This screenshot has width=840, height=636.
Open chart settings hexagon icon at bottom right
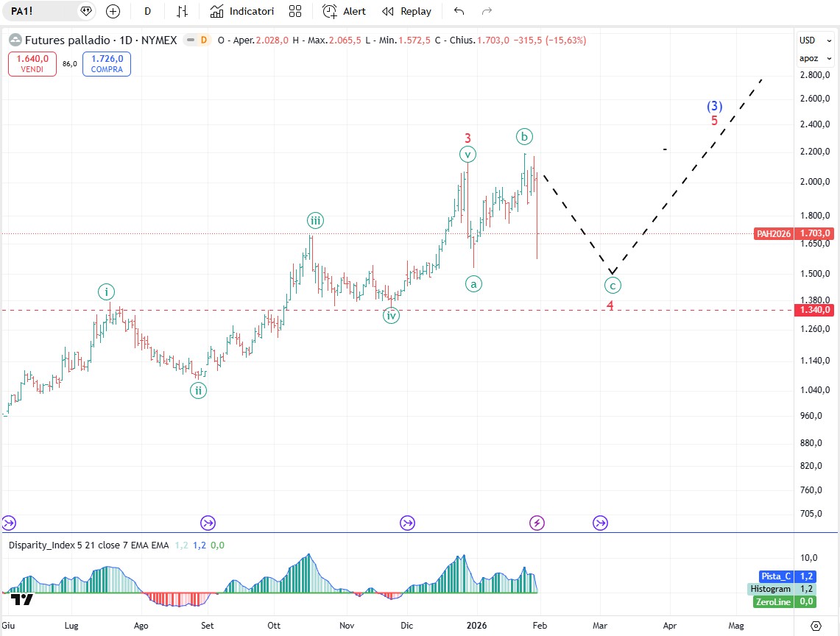coord(815,626)
